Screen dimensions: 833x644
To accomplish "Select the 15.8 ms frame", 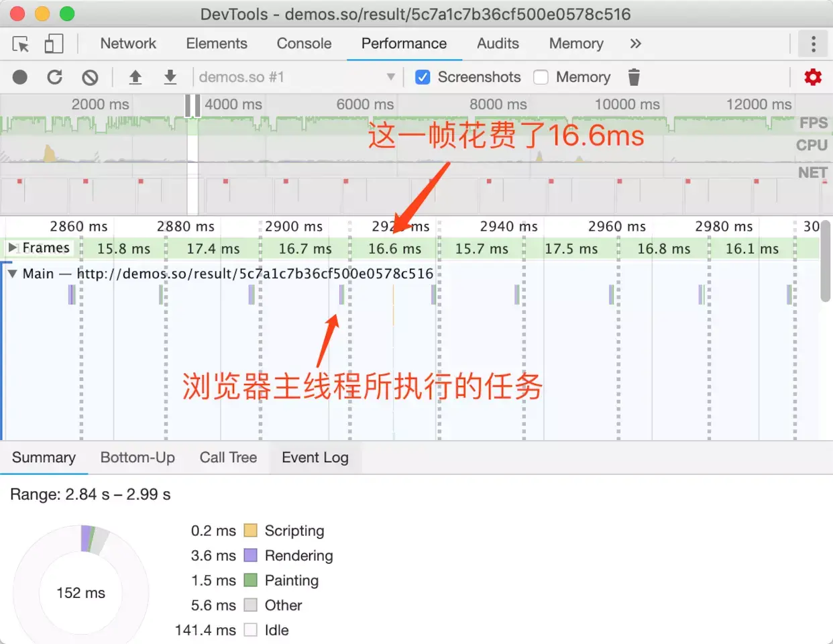I will (x=123, y=249).
